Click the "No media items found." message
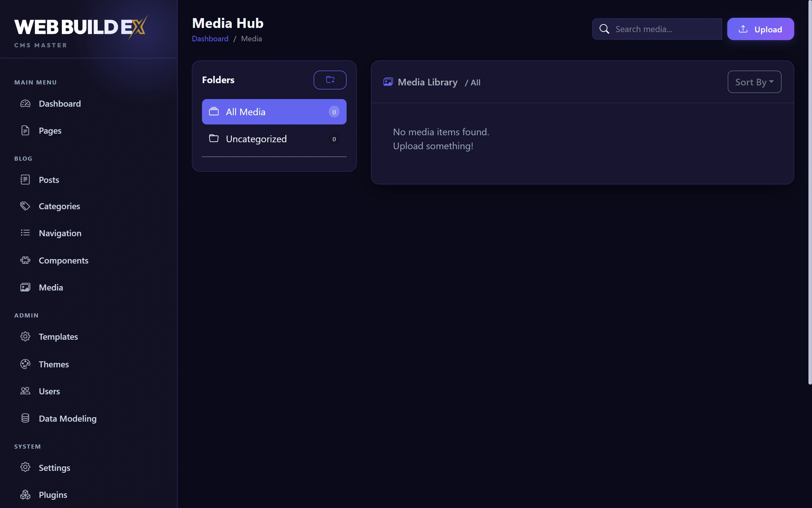812x508 pixels. pyautogui.click(x=441, y=132)
